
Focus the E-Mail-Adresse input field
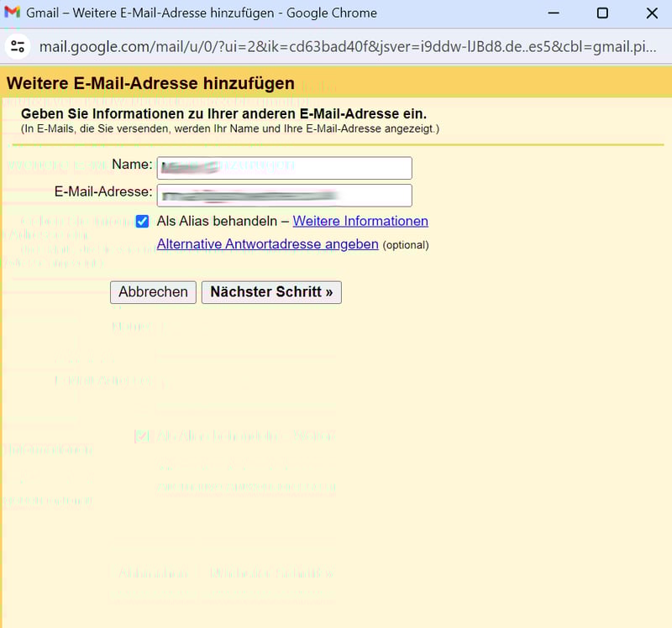[286, 196]
